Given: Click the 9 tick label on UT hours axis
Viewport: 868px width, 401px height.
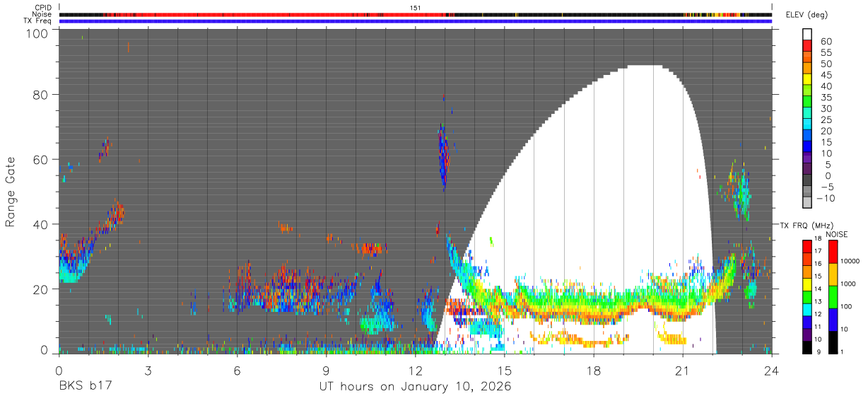Looking at the screenshot, I should tap(326, 370).
